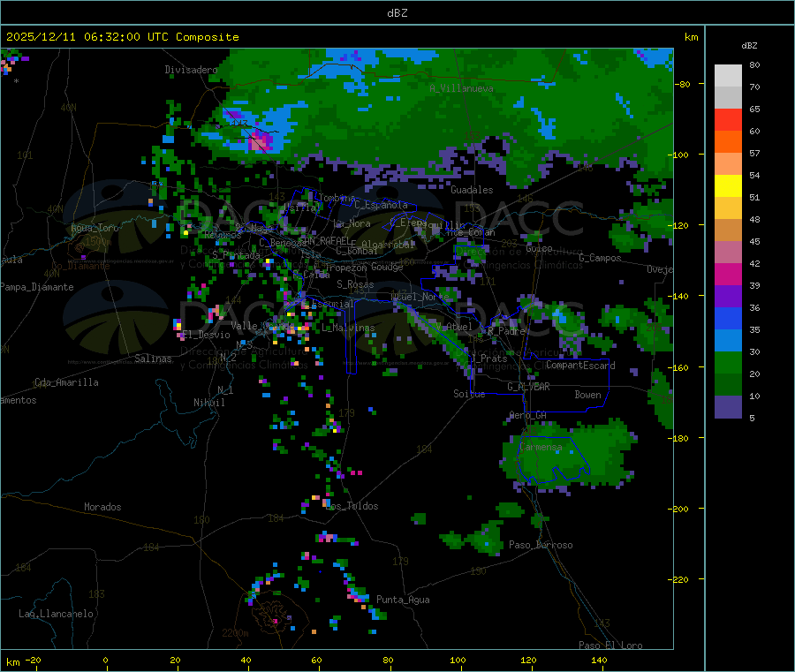
Task: Click the light blue 30-35 dBZ legend swatch
Action: pyautogui.click(x=728, y=341)
